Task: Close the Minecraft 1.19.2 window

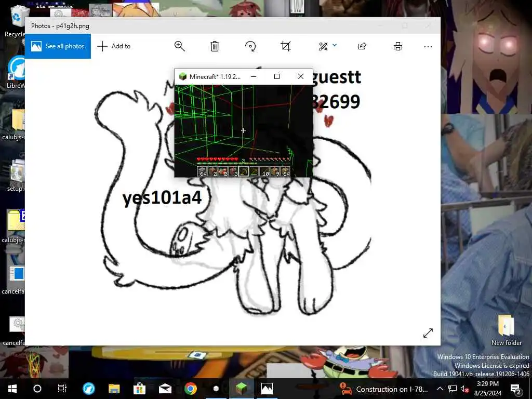Action: pos(301,77)
